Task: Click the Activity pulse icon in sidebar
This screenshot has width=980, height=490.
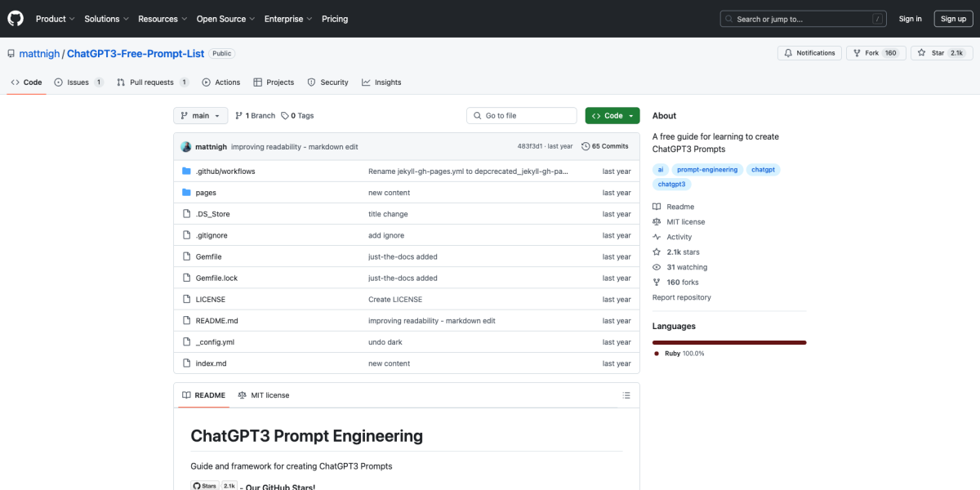Action: (x=657, y=236)
